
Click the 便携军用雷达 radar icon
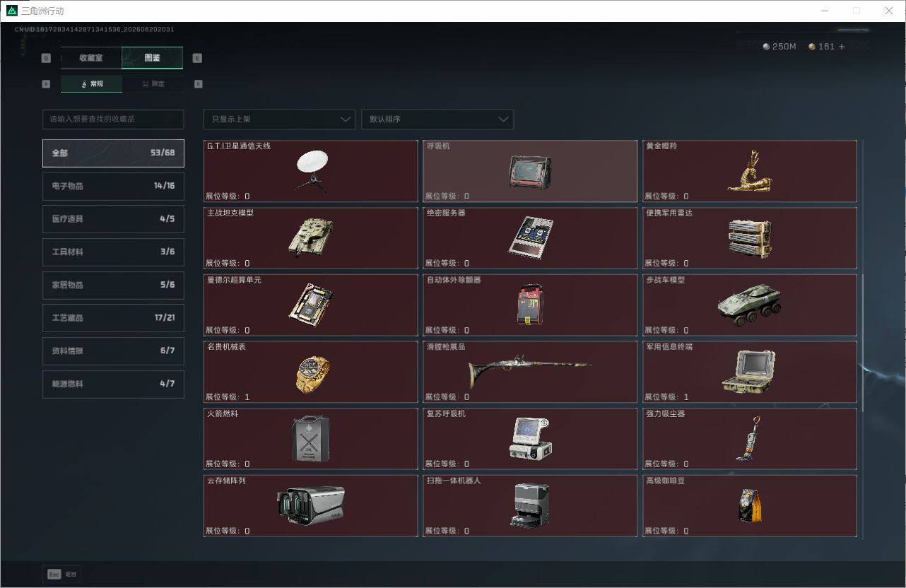[x=749, y=238]
